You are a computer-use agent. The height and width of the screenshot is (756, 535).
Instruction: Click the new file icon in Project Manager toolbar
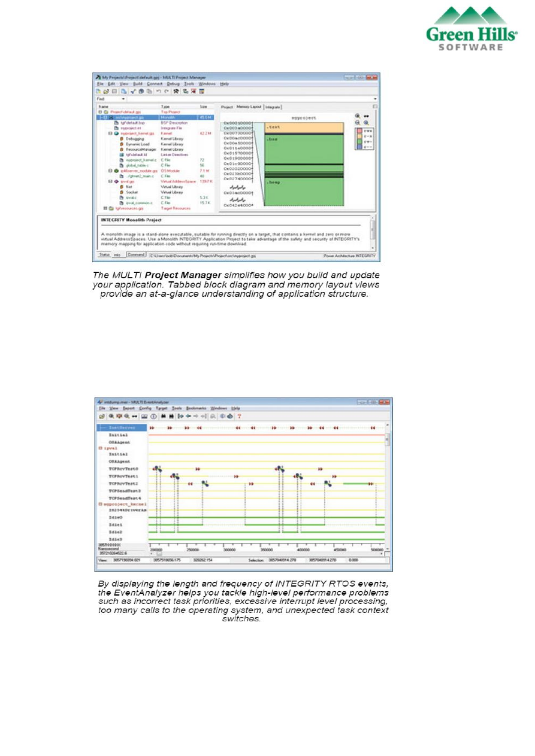(99, 92)
